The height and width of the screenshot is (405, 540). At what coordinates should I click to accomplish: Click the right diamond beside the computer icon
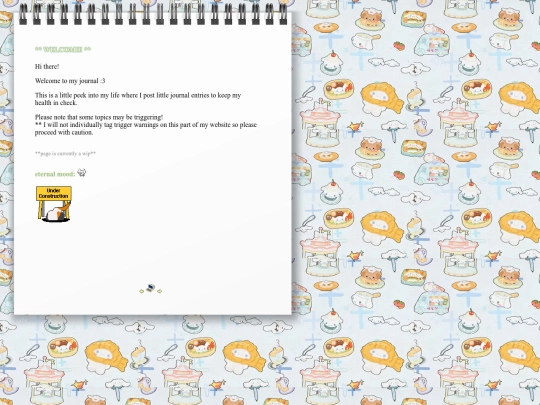click(159, 291)
